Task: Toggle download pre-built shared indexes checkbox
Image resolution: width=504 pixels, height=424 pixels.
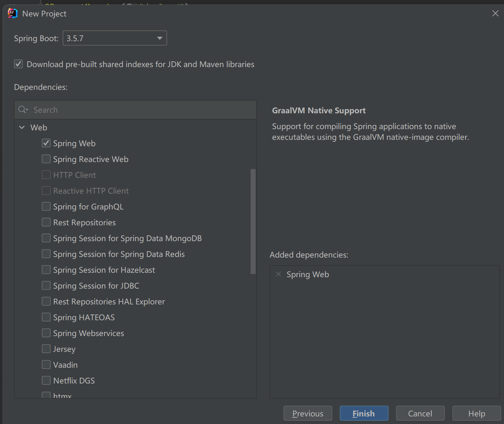Action: [x=18, y=64]
